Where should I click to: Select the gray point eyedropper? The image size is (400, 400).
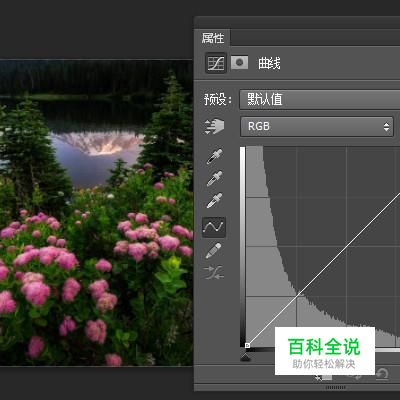point(214,179)
